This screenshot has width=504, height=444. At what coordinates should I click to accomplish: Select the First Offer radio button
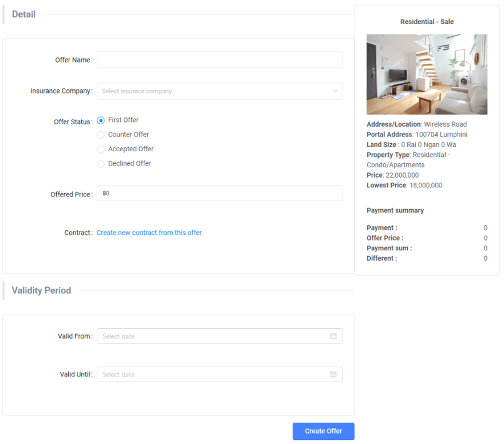101,120
